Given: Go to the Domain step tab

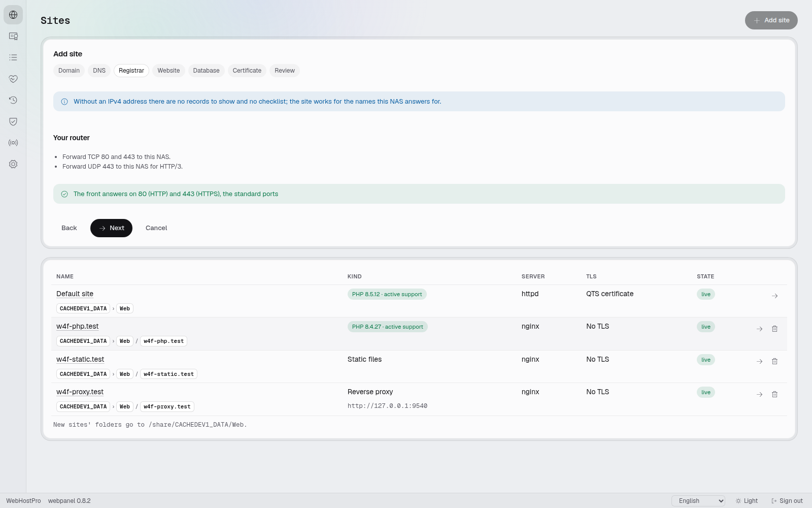Looking at the screenshot, I should pyautogui.click(x=69, y=71).
